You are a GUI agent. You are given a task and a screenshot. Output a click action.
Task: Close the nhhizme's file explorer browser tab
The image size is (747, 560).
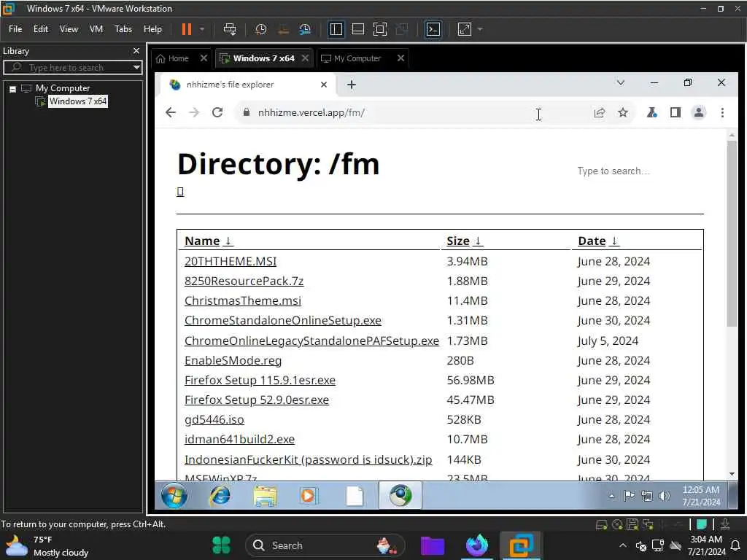click(323, 85)
